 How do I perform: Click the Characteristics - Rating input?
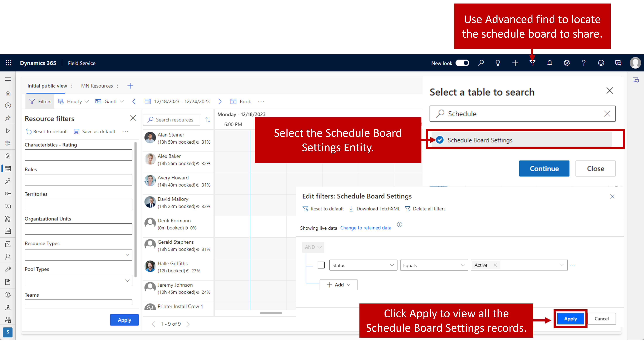pos(78,155)
